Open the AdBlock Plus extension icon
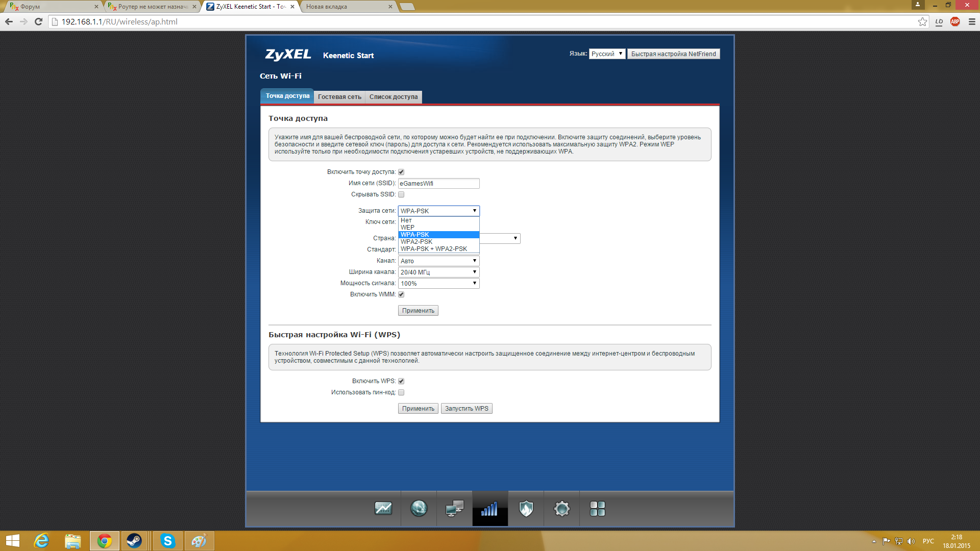 click(x=955, y=21)
